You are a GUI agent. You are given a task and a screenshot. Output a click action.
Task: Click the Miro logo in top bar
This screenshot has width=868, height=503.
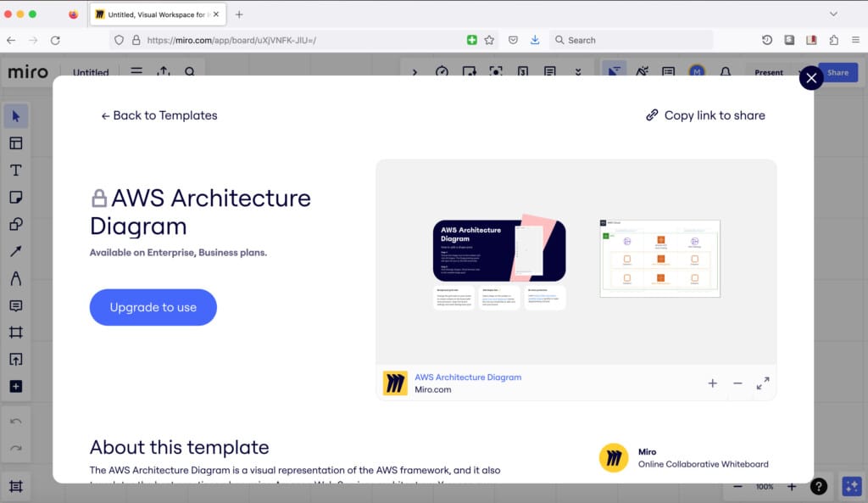pos(28,72)
